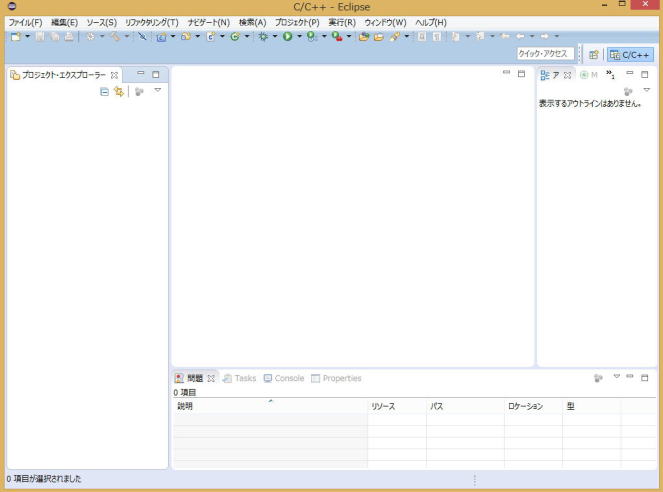
Task: Close the 問題 tab with its X
Action: pyautogui.click(x=211, y=378)
